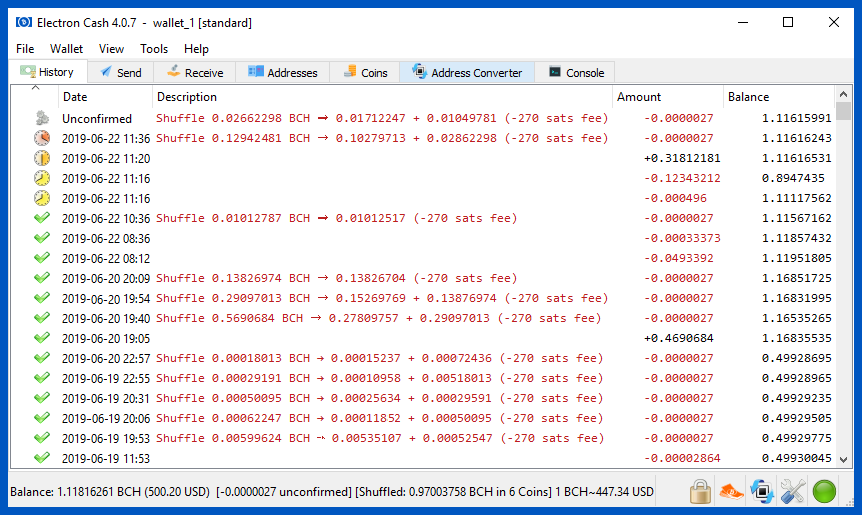Select the +0.31812181 amount cell
862x515 pixels.
682,158
